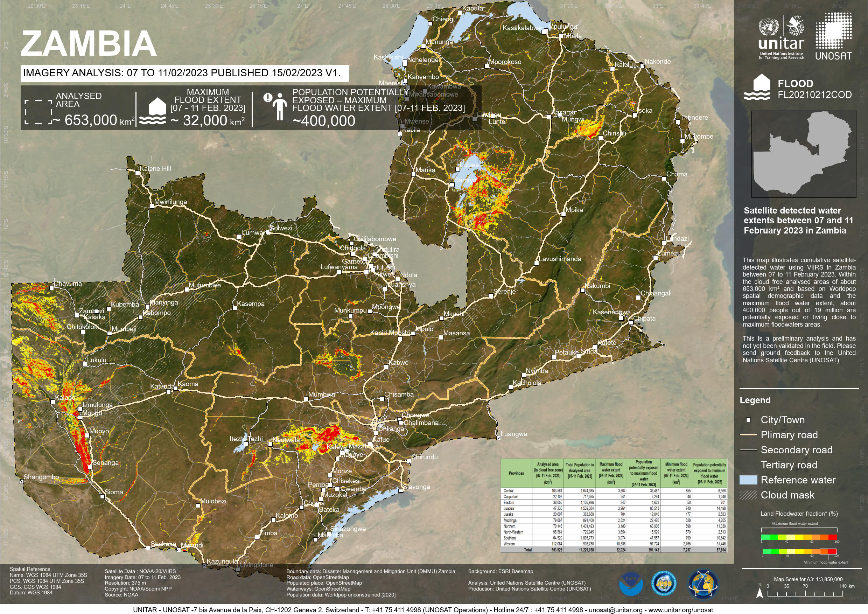Click the NOAA circular logo
The image size is (868, 614).
click(631, 584)
